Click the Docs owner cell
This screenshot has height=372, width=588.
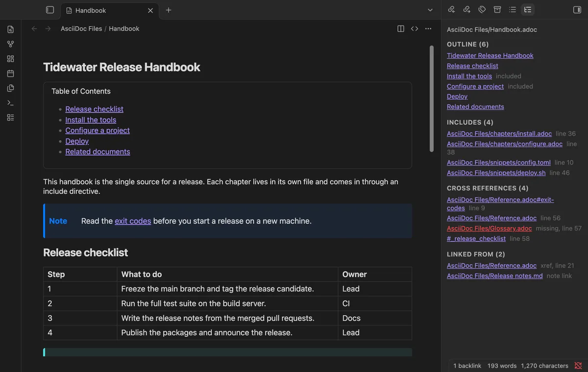click(375, 318)
